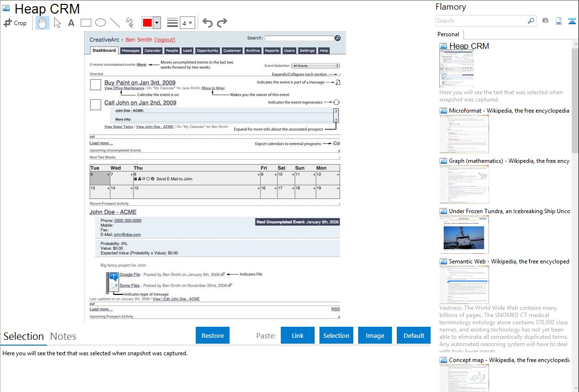Activate the hand pan tool
The image size is (579, 392).
point(43,23)
